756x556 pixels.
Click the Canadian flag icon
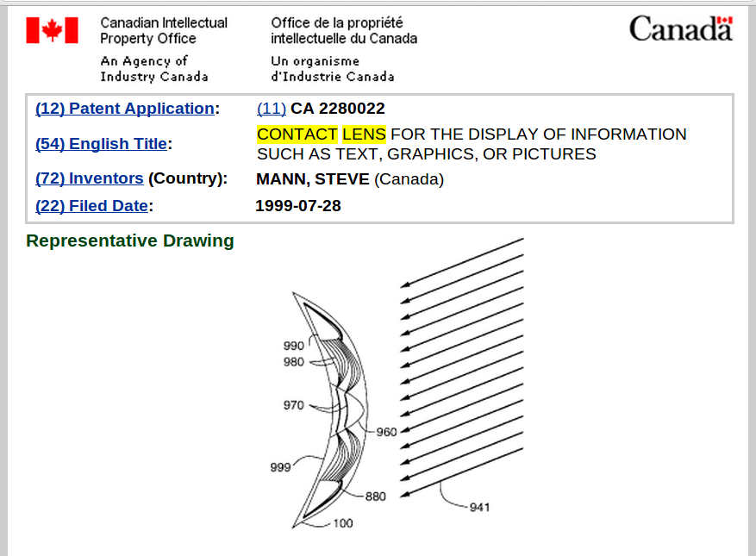pos(52,30)
